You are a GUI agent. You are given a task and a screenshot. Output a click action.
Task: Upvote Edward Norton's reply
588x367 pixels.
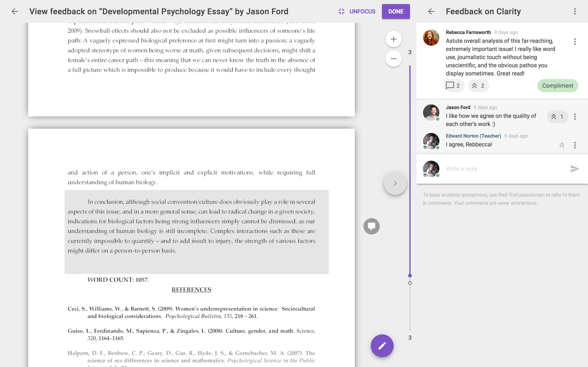pyautogui.click(x=561, y=145)
